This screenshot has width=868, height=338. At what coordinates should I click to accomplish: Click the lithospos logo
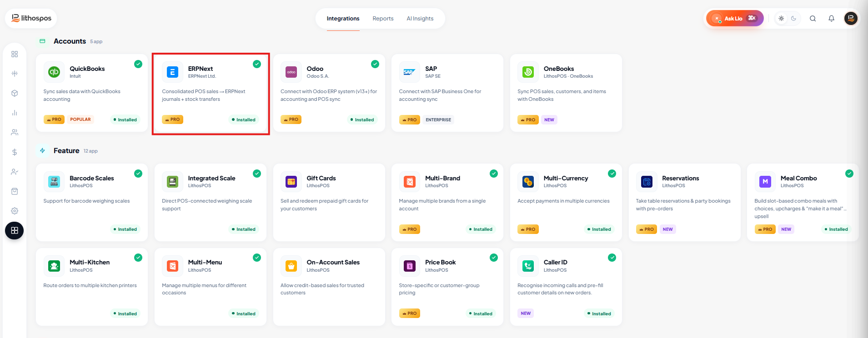pyautogui.click(x=31, y=18)
